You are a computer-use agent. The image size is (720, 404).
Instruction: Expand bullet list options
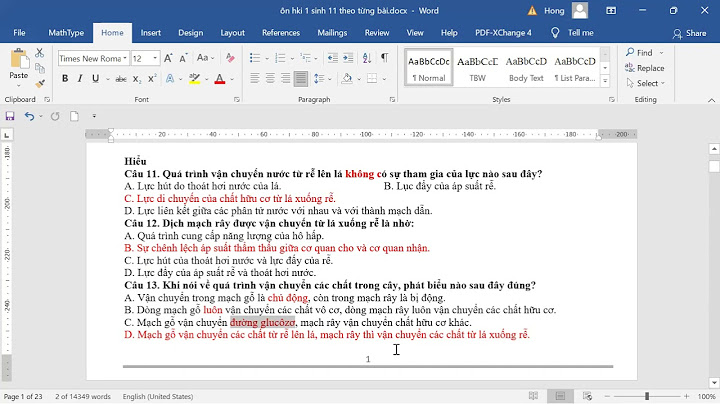pyautogui.click(x=267, y=58)
